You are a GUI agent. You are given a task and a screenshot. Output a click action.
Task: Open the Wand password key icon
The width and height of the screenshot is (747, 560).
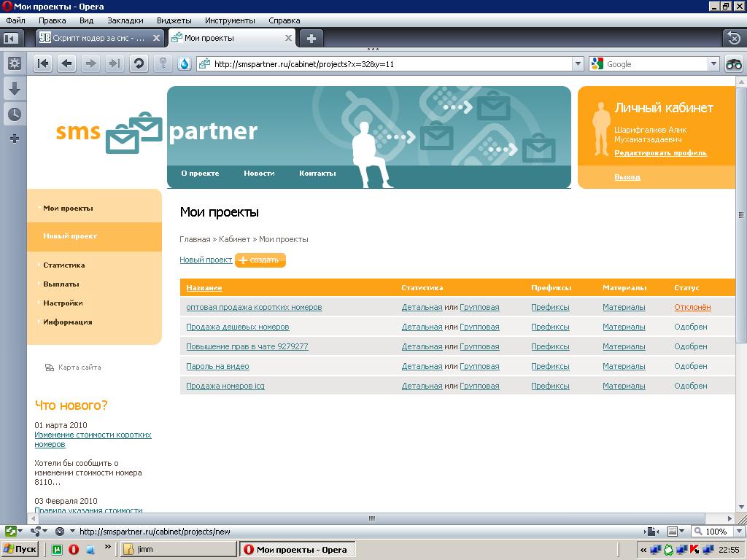(x=163, y=63)
